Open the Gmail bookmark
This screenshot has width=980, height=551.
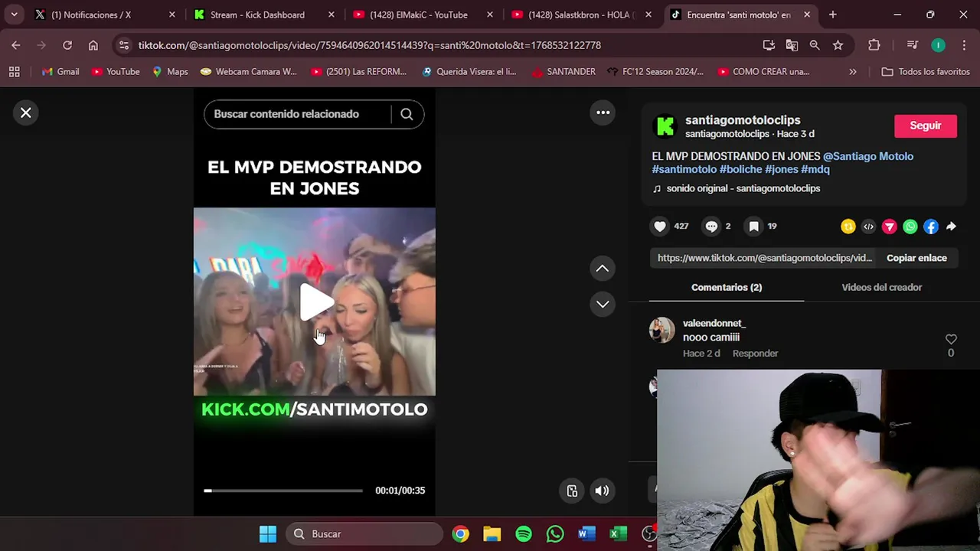pyautogui.click(x=60, y=72)
